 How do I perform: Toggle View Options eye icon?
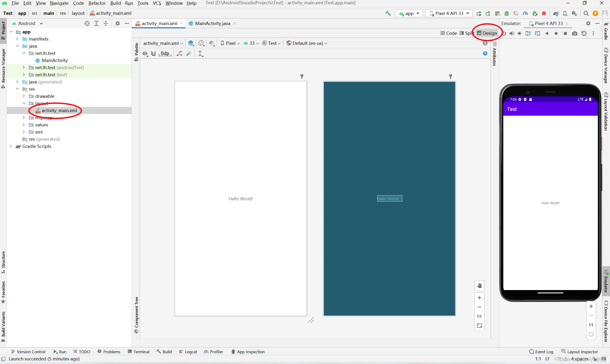point(145,53)
